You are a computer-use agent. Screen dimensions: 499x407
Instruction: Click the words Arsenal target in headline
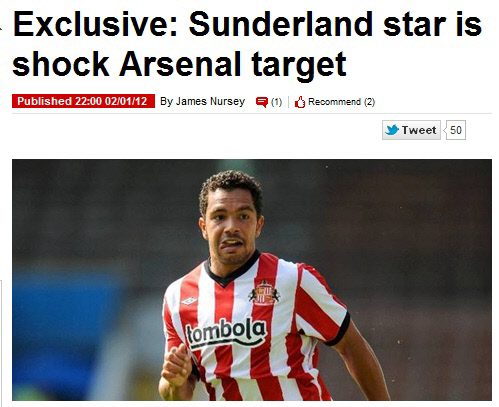(233, 64)
